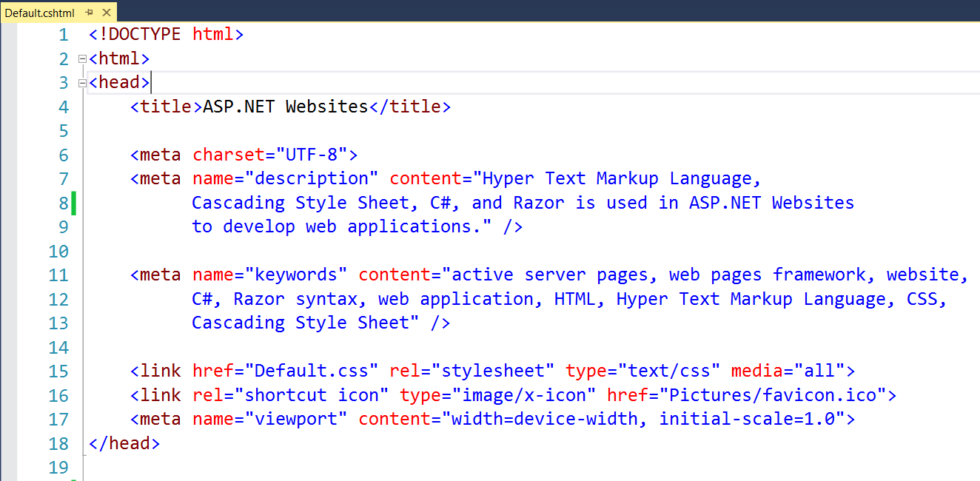
Task: Click line number 1 in the margin
Action: tap(64, 35)
